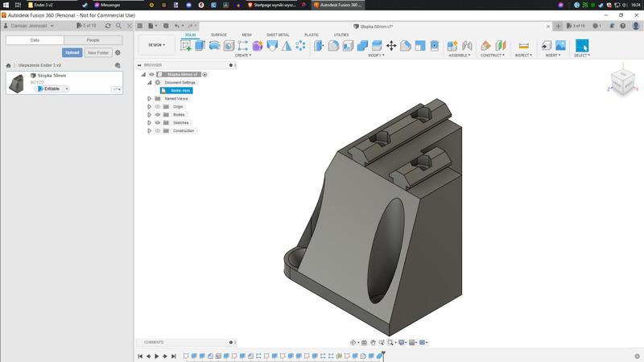The image size is (644, 362).
Task: Refresh the data panel
Action: tap(108, 26)
